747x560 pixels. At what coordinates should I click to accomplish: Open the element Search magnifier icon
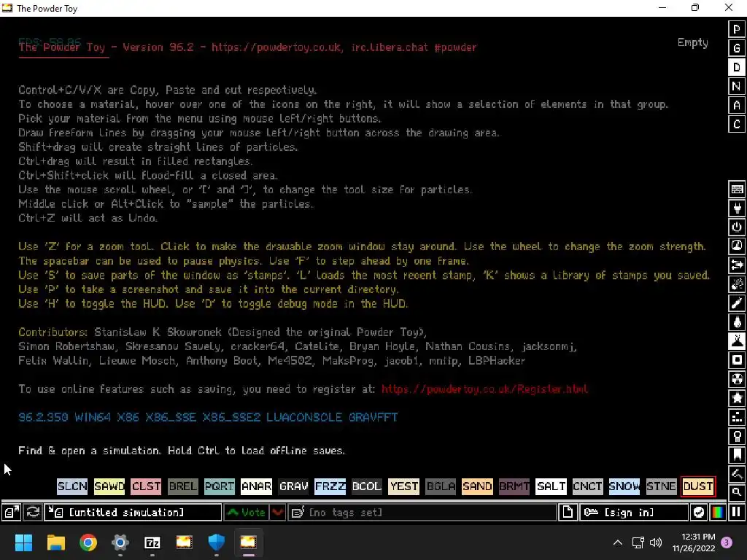pyautogui.click(x=737, y=492)
